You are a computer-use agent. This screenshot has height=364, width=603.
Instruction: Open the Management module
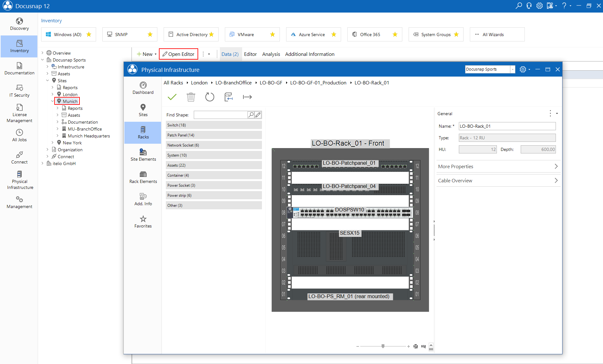(x=19, y=202)
